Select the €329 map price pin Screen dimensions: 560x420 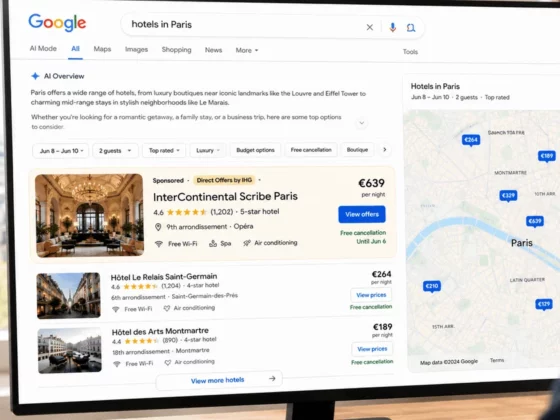click(508, 196)
